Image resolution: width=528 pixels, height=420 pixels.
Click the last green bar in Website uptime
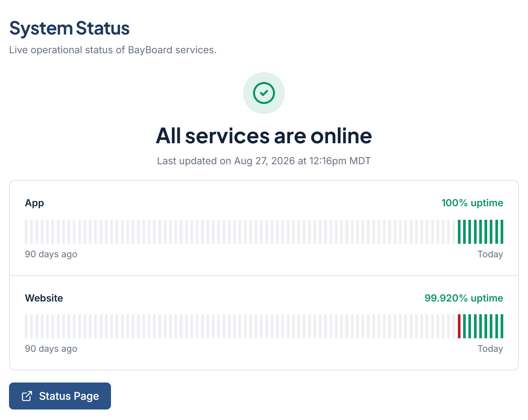click(x=502, y=326)
